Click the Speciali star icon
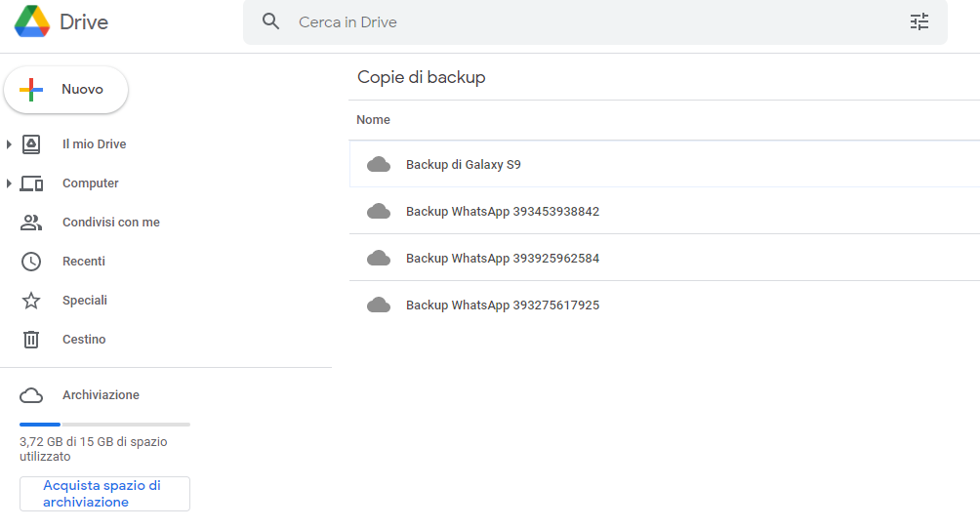The width and height of the screenshot is (980, 529). (31, 301)
